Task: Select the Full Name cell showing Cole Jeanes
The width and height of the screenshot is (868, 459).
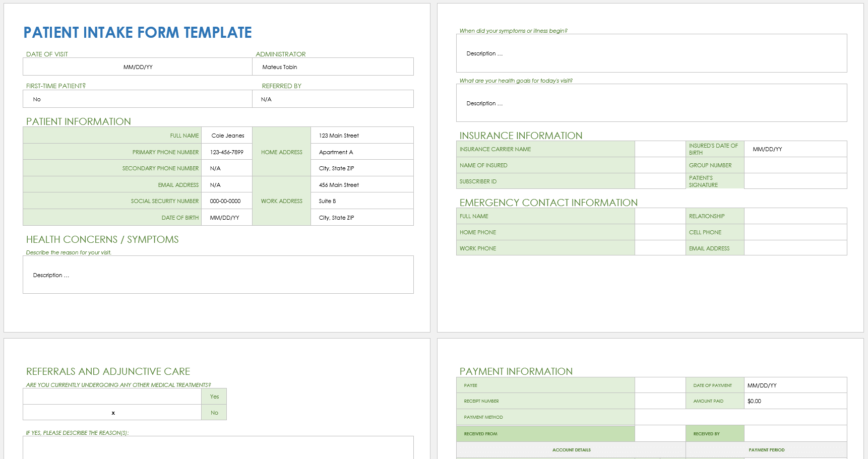Action: pyautogui.click(x=226, y=135)
